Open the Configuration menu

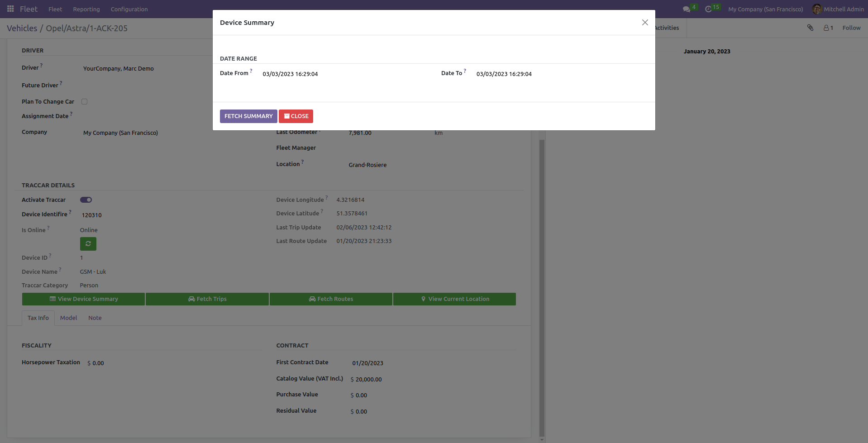click(129, 9)
